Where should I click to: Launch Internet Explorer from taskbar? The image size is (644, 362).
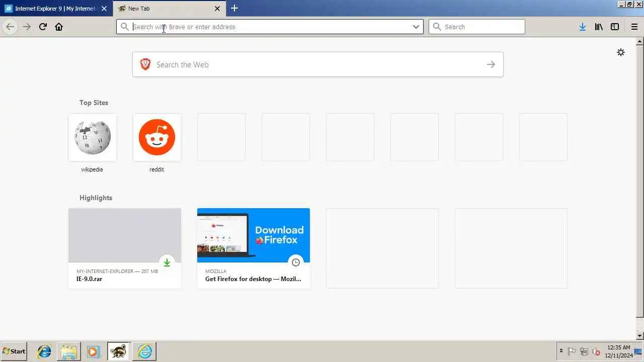point(44,351)
